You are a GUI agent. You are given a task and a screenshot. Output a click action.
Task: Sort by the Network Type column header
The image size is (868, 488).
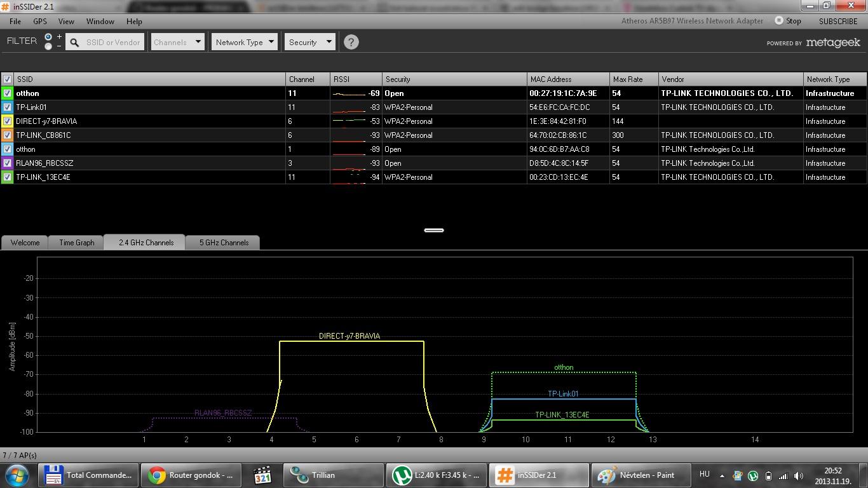[x=835, y=79]
